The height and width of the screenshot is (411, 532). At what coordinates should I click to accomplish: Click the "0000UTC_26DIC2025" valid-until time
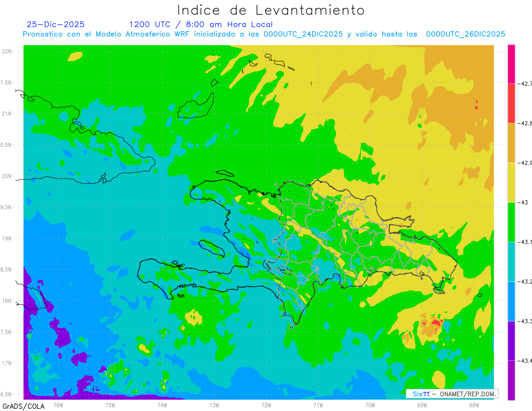coord(465,34)
